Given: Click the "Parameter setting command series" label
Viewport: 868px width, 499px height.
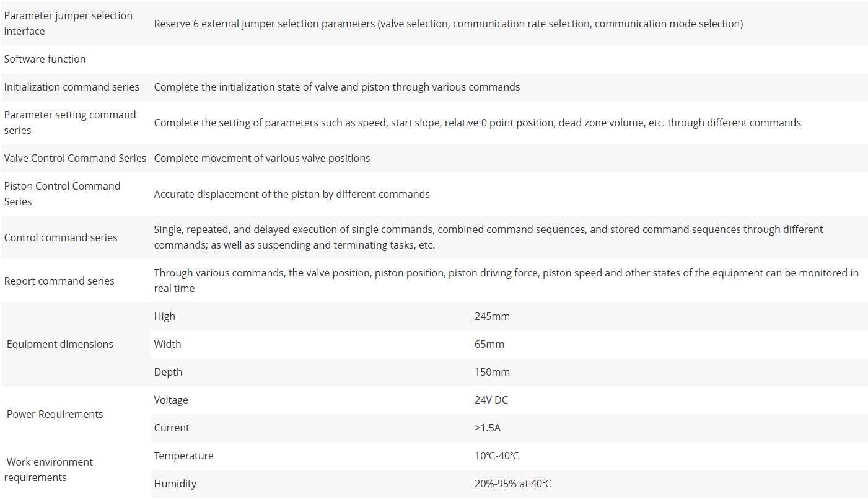Looking at the screenshot, I should coord(70,123).
